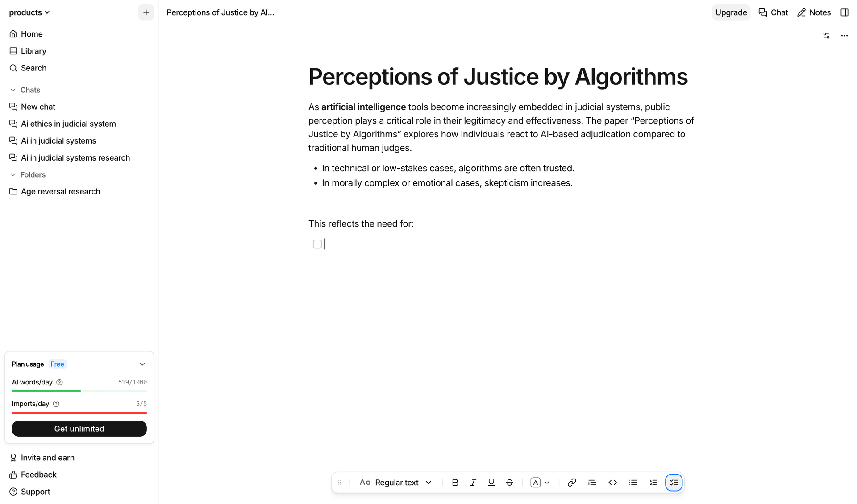Open the Regular text style dropdown
The image size is (857, 504).
pos(396,483)
